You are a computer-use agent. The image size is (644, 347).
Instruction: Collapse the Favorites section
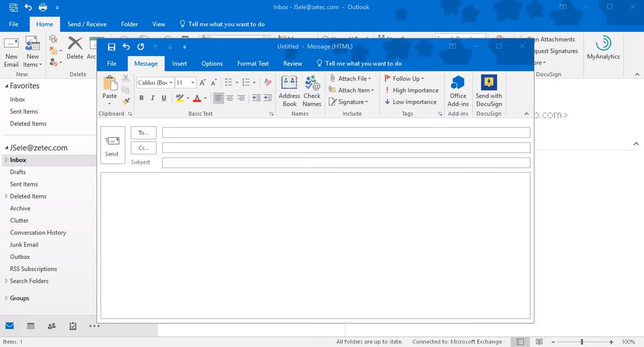6,86
